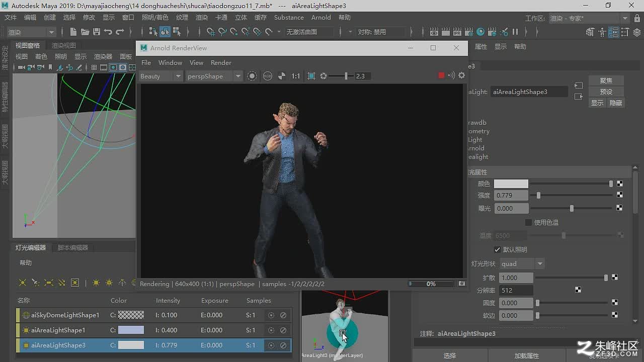Click the Snap to Grids magnet icon
644x362 pixels.
tap(211, 32)
